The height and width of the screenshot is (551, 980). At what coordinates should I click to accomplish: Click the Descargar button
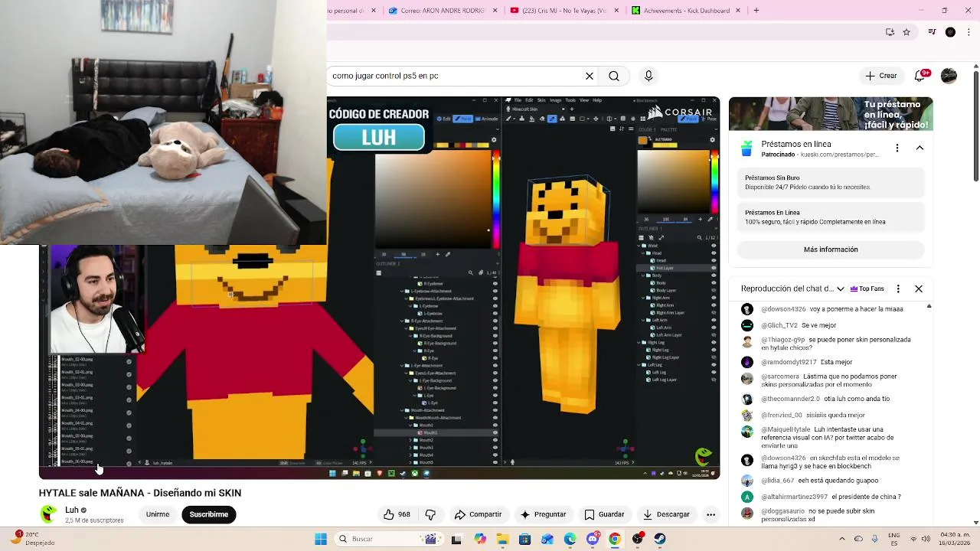tap(666, 514)
